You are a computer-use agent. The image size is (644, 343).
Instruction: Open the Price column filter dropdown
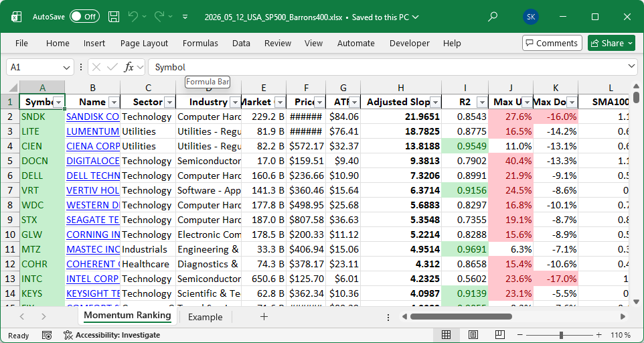(x=319, y=102)
